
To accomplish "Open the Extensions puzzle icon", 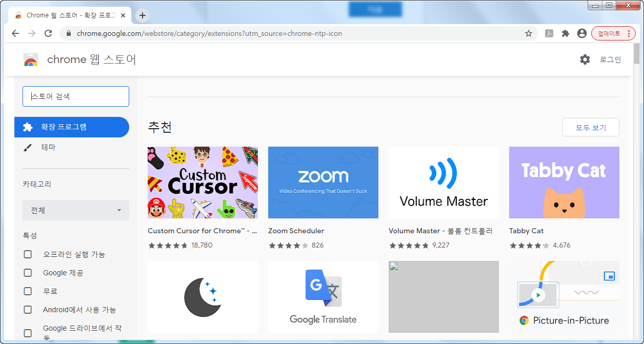I will [x=566, y=33].
